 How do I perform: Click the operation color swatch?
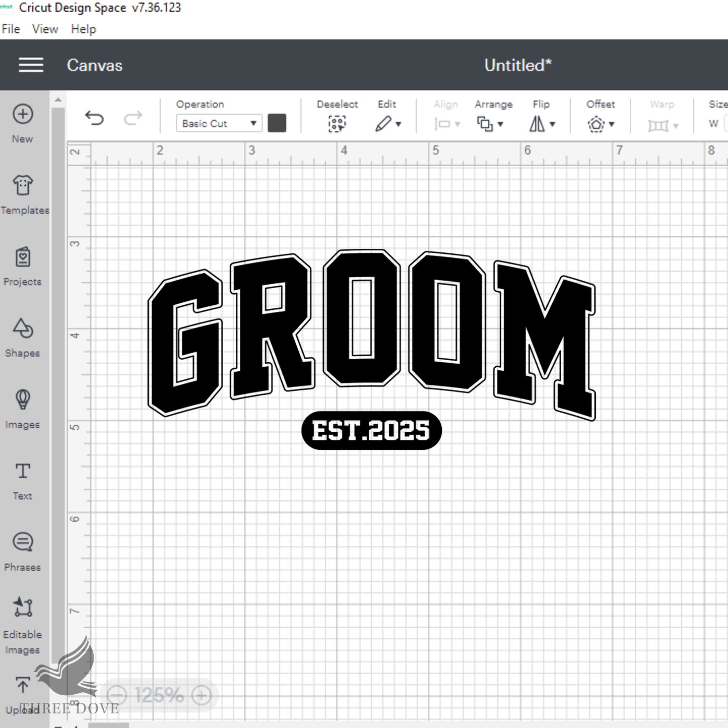click(x=277, y=123)
